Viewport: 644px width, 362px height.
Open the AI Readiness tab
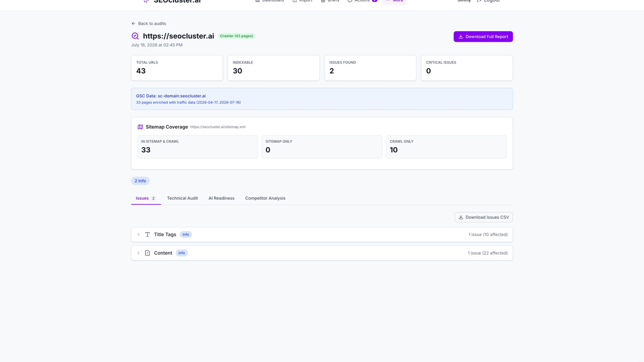point(221,198)
